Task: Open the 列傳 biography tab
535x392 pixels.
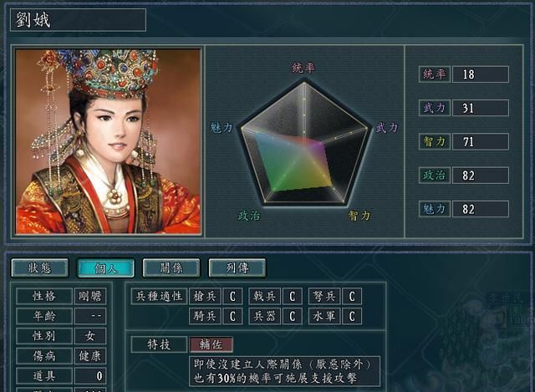Action: click(x=237, y=267)
